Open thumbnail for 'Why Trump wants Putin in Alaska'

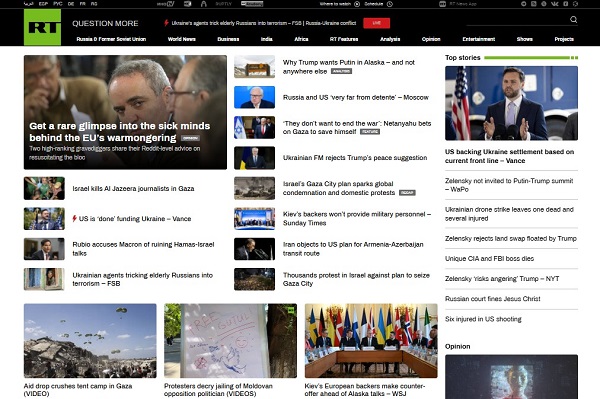(x=254, y=67)
